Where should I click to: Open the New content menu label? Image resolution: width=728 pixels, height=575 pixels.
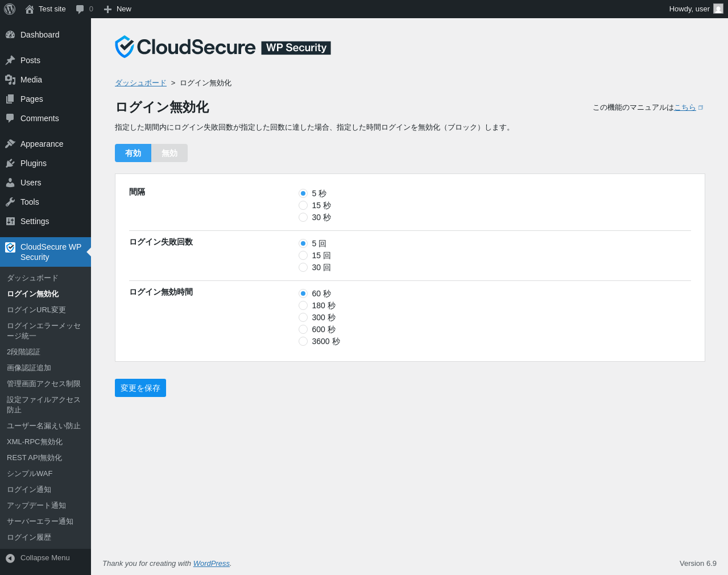(124, 9)
